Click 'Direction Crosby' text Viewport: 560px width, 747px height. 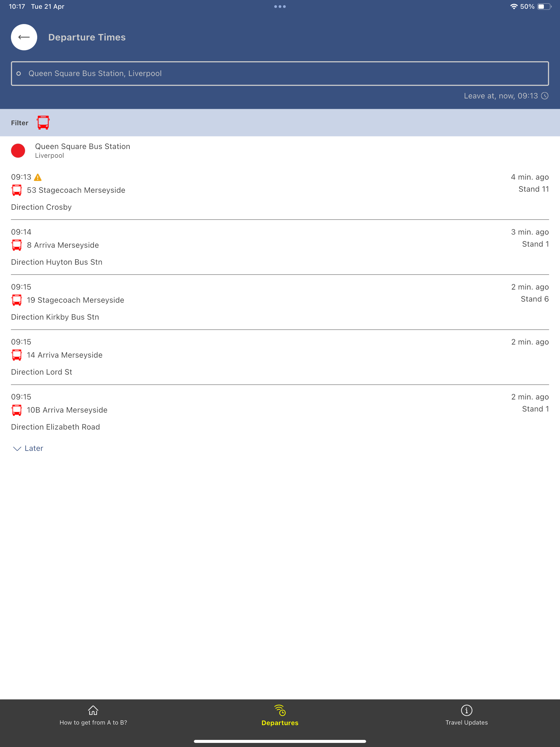pos(41,207)
